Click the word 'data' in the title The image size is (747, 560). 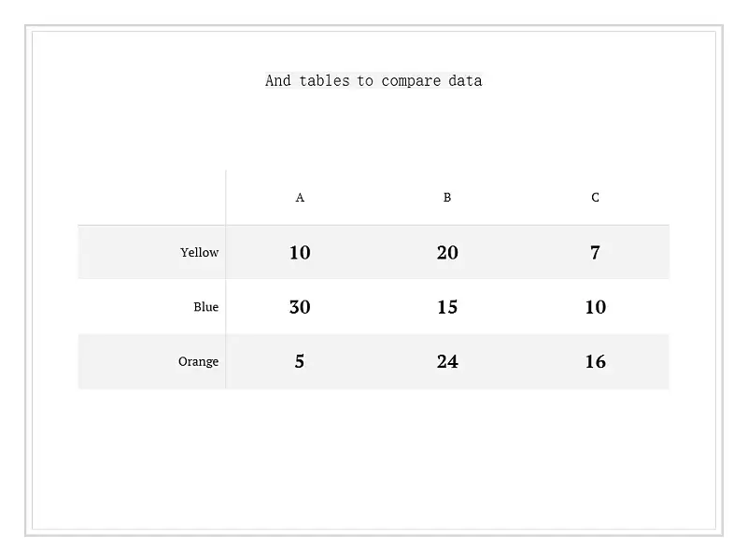coord(465,81)
